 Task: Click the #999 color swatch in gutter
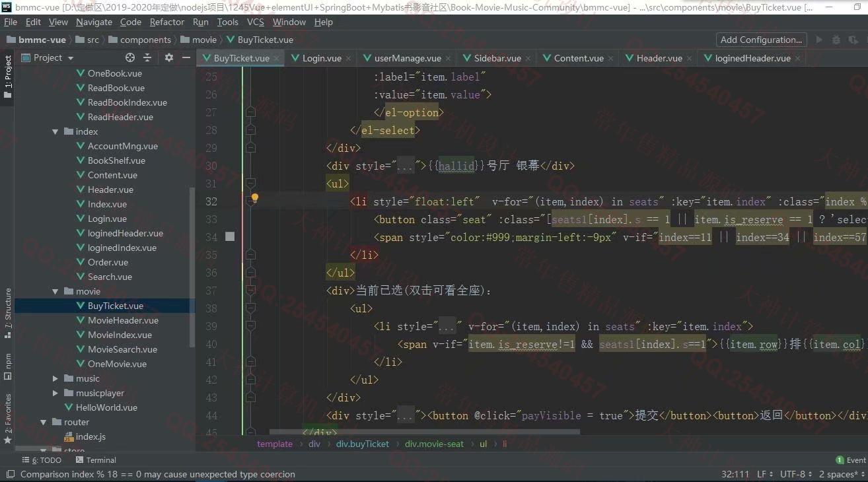coord(230,236)
